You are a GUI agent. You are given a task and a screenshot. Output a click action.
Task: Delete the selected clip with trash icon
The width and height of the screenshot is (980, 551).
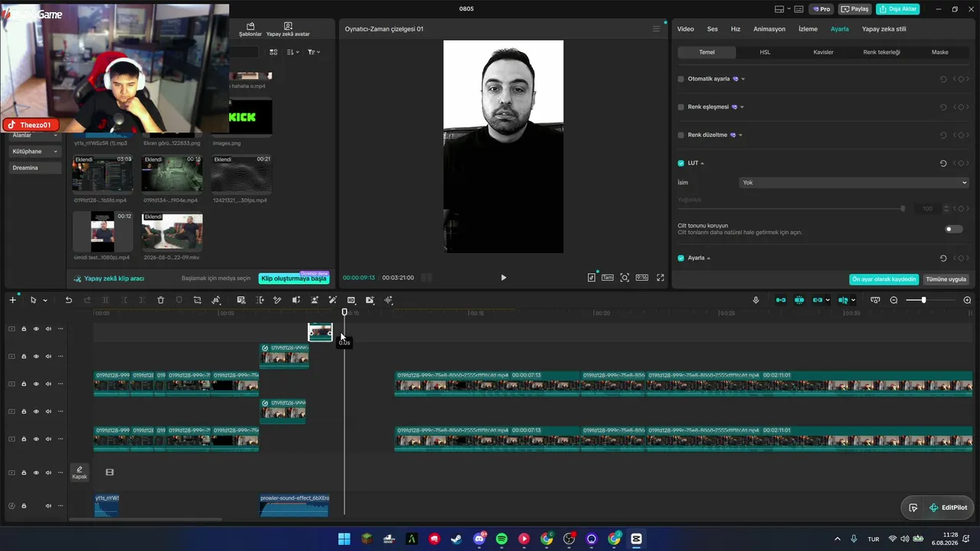coord(161,300)
